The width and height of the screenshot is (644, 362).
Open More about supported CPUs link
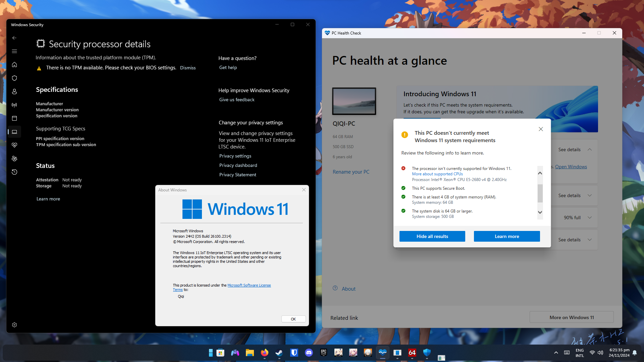(x=437, y=174)
